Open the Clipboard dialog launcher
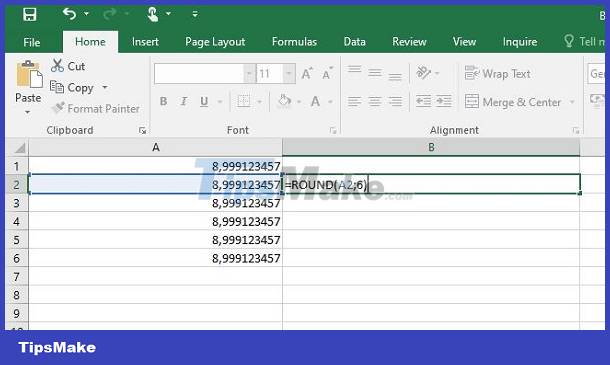This screenshot has width=610, height=365. 142,131
